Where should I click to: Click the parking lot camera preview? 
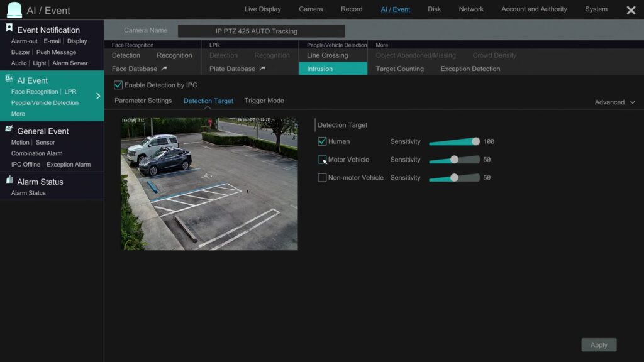[209, 184]
